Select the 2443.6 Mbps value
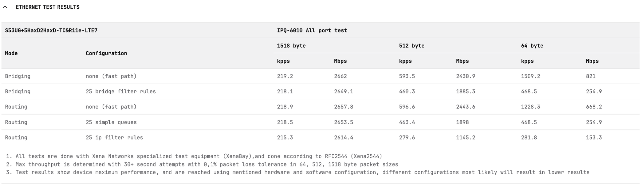The height and width of the screenshot is (196, 644). click(466, 107)
